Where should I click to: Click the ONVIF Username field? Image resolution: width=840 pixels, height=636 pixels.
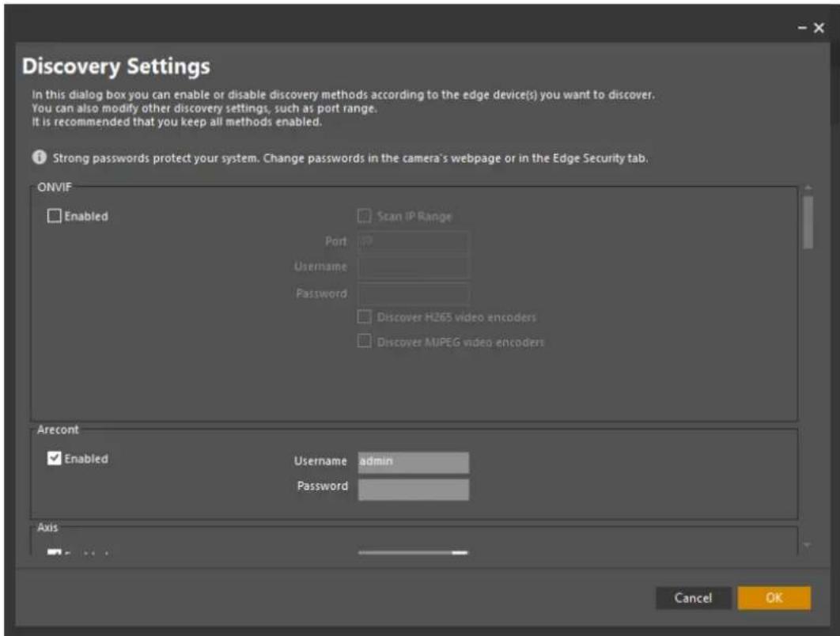414,267
